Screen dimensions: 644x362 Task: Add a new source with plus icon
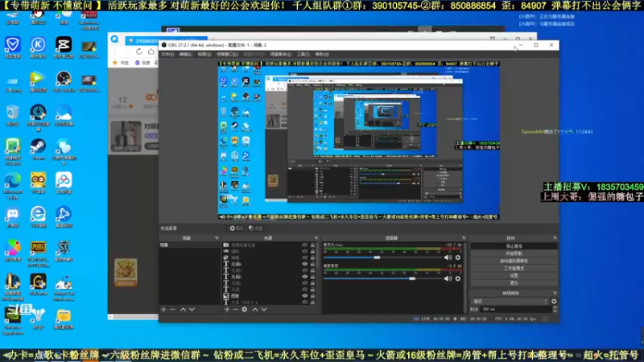(227, 310)
